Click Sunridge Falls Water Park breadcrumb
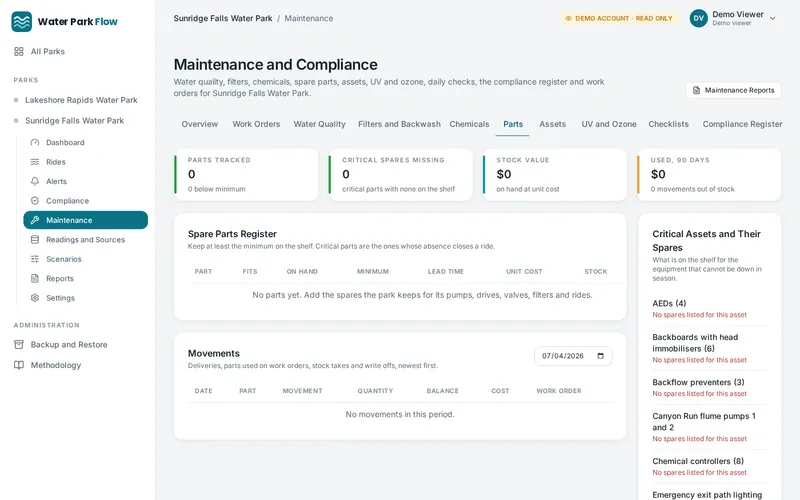The image size is (800, 500). 223,18
